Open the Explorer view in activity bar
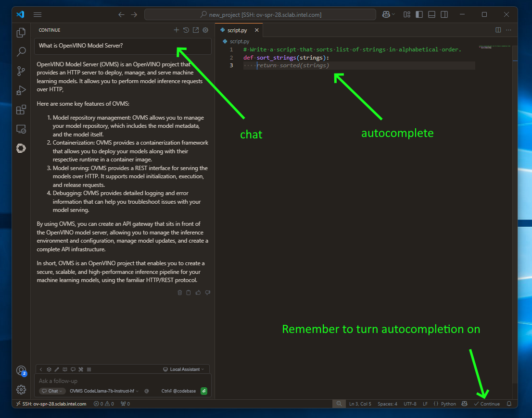Image resolution: width=532 pixels, height=418 pixels. [x=21, y=33]
